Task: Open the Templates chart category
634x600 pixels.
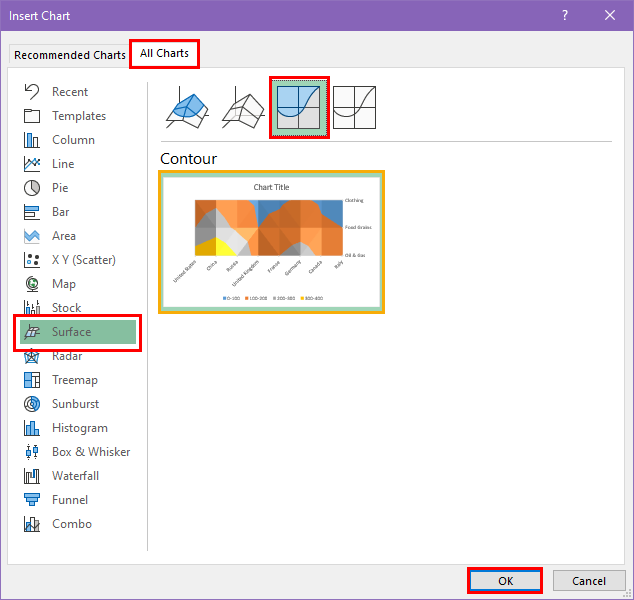Action: click(78, 116)
